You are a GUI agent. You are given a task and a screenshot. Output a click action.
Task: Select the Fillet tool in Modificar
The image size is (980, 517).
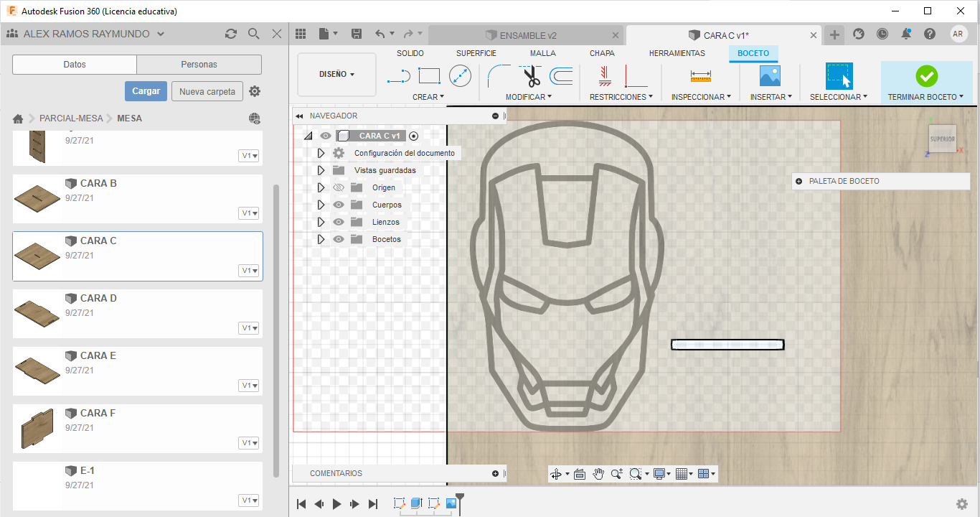[x=498, y=76]
